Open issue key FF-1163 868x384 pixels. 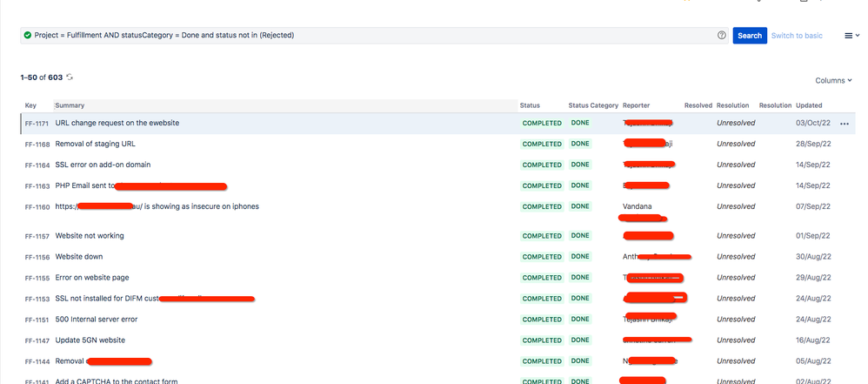pos(37,186)
